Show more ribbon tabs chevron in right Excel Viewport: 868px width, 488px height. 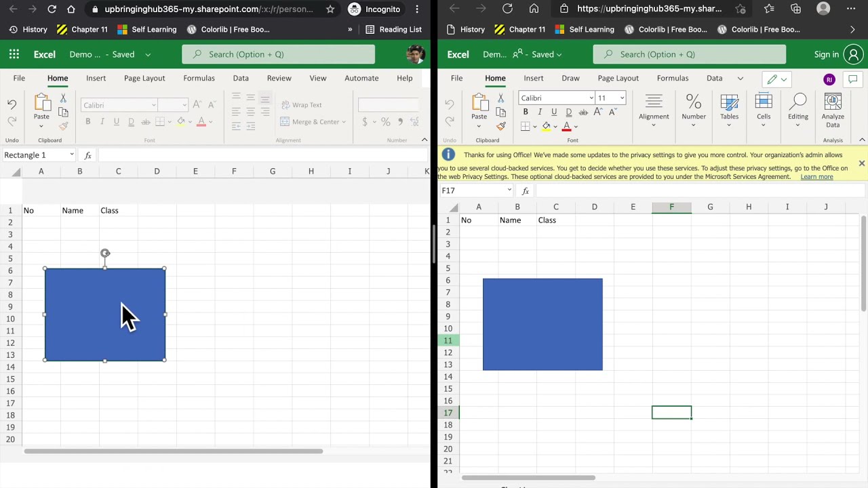(740, 79)
